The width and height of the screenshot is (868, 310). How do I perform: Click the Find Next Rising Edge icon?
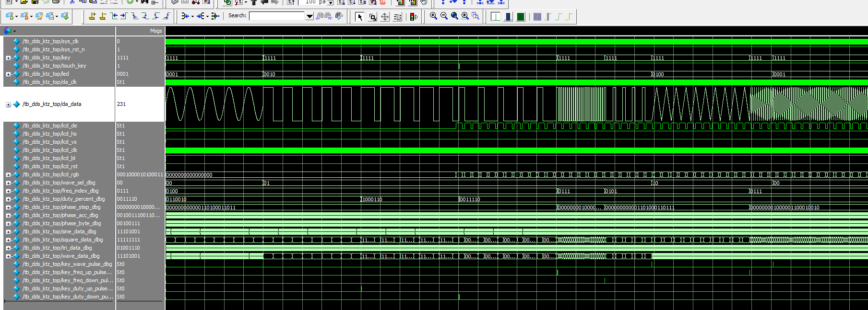(166, 16)
